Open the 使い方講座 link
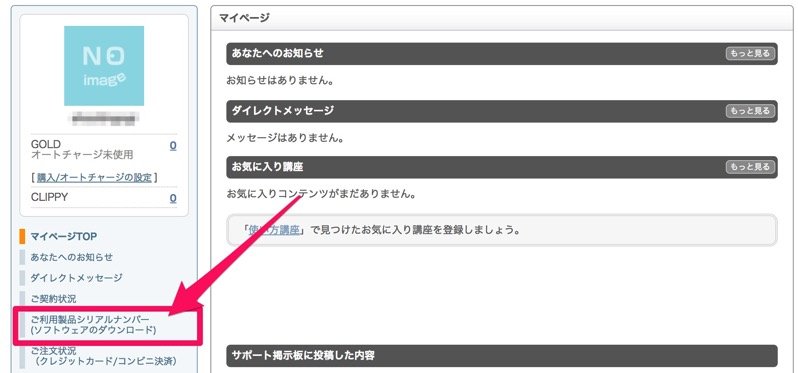 click(274, 230)
